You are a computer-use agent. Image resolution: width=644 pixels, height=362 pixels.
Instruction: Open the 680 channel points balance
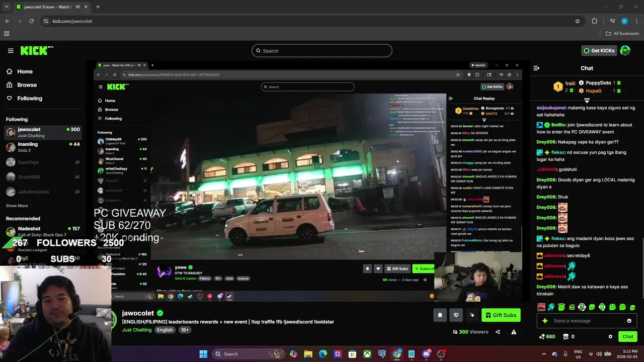(x=547, y=336)
